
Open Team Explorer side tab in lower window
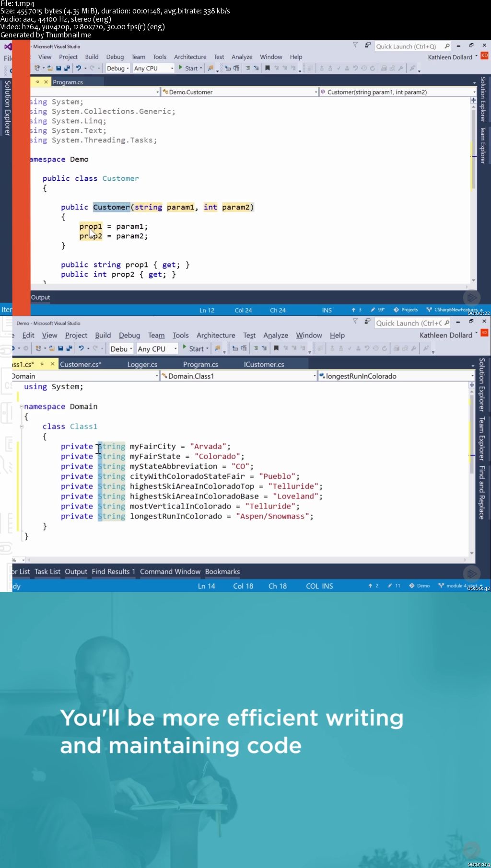click(482, 439)
